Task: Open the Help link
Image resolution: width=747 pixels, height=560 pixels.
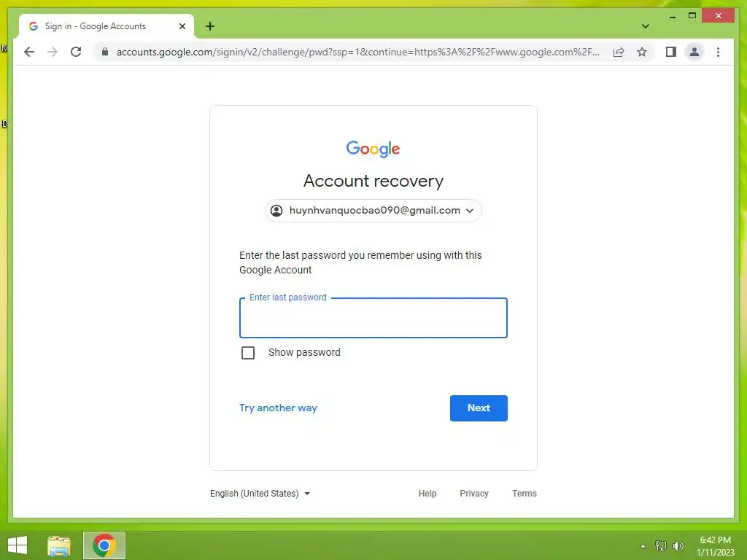Action: (x=427, y=494)
